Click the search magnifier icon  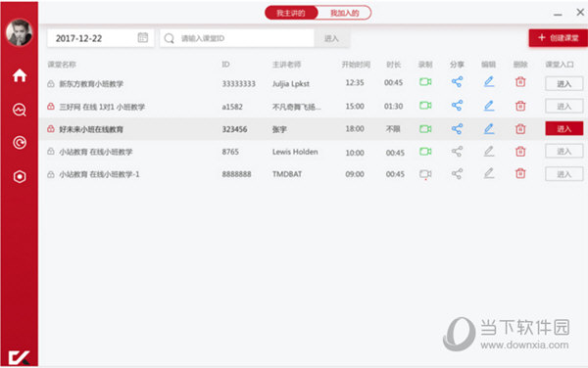(x=170, y=38)
